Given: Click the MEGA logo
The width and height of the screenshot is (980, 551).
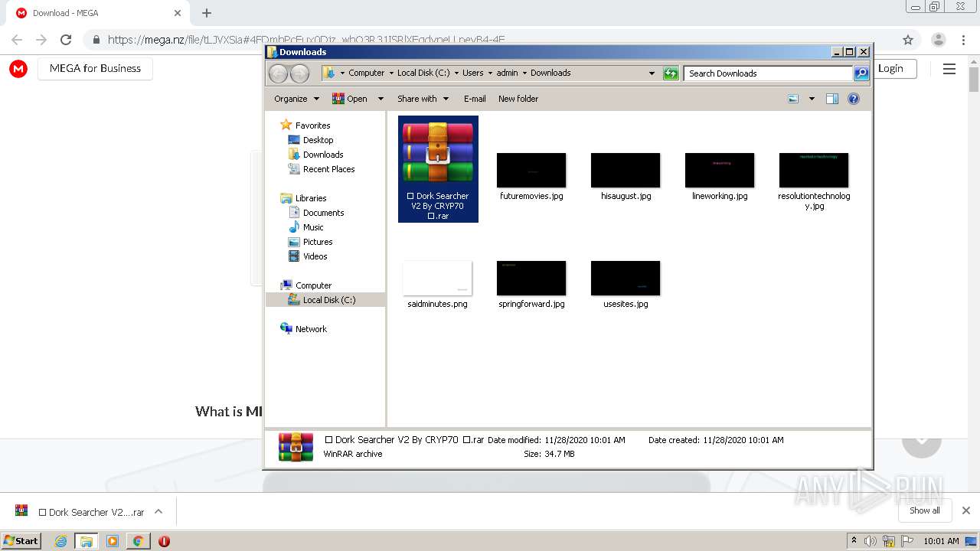Looking at the screenshot, I should 18,69.
